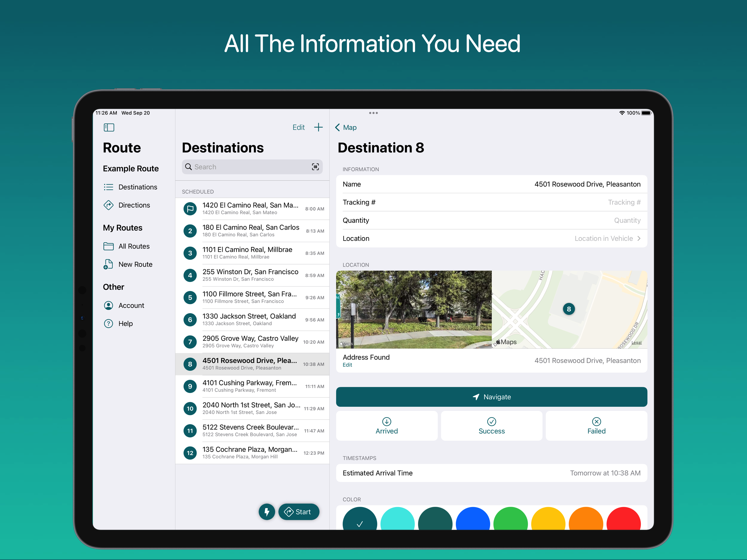
Task: Tap the barcode scan icon in search
Action: point(315,167)
